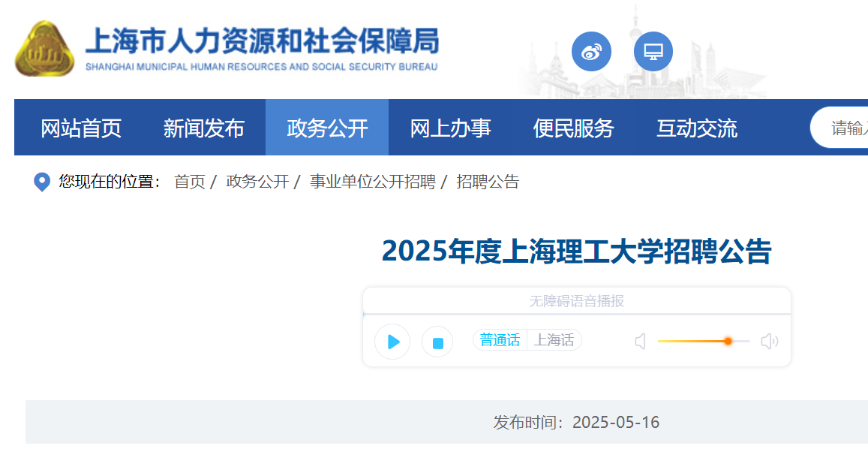Go to 事业单位公开招聘 breadcrumb link
Image resolution: width=868 pixels, height=458 pixels.
[373, 182]
